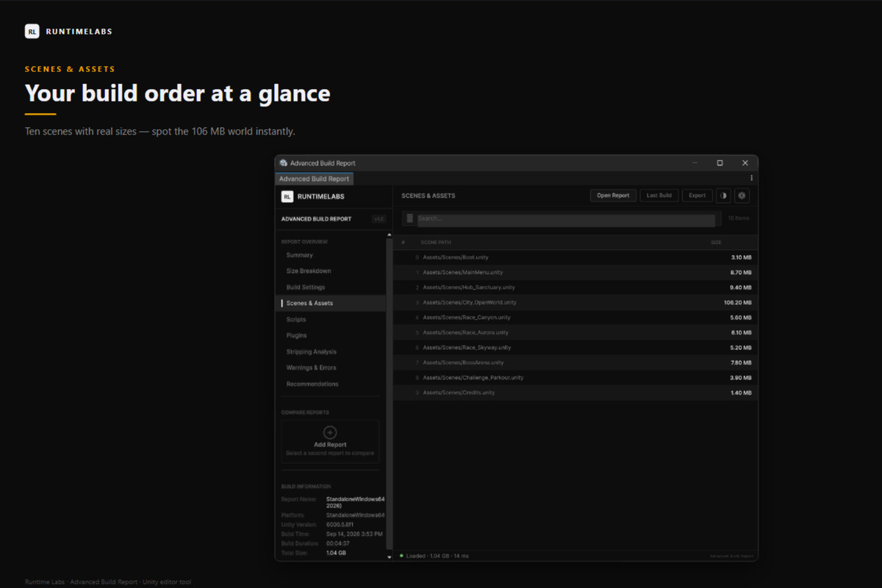Viewport: 882px width, 588px height.
Task: Select the Assets/Scenes/Race_Canyon.unity row
Action: [x=576, y=318]
